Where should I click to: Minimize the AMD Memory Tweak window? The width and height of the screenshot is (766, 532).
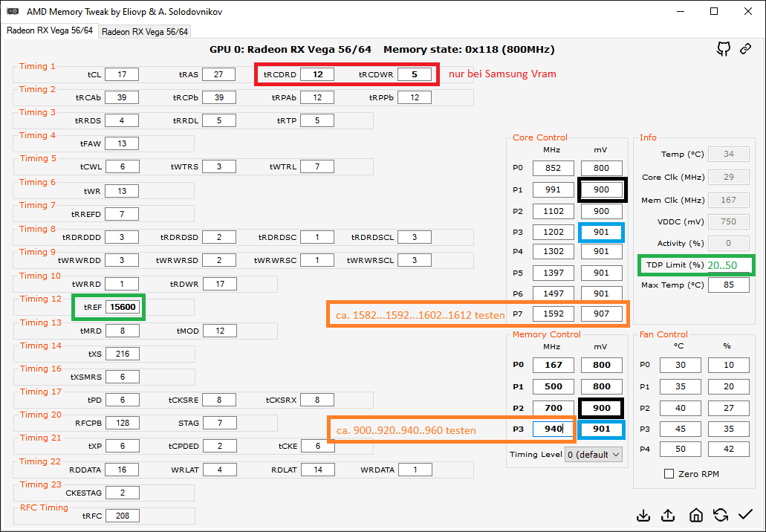680,11
